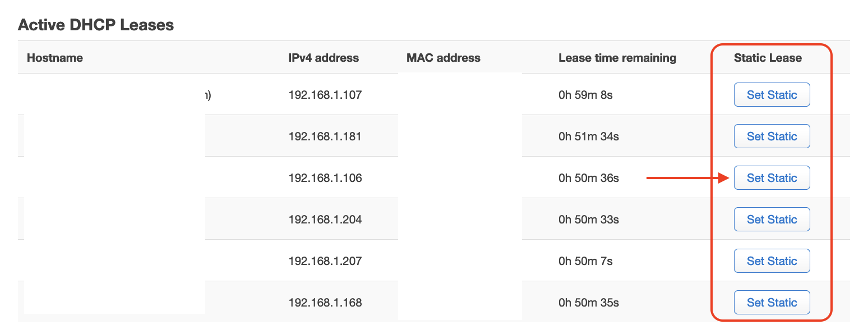This screenshot has width=868, height=329.
Task: Click the MAC address column header
Action: tap(444, 58)
